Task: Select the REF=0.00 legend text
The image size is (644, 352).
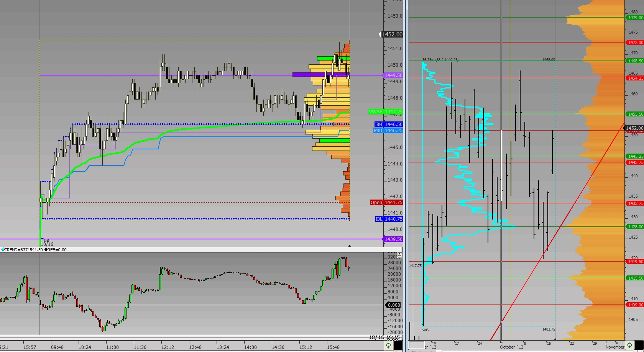Action: pos(57,250)
